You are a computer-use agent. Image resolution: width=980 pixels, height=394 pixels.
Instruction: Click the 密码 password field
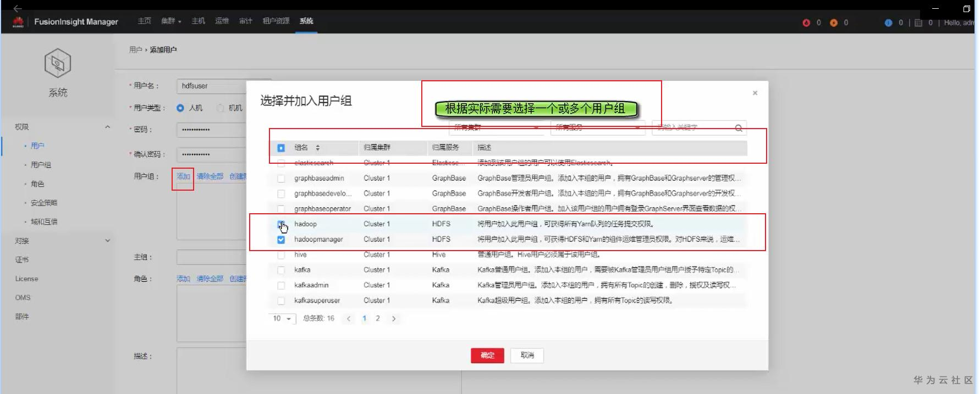[x=212, y=130]
